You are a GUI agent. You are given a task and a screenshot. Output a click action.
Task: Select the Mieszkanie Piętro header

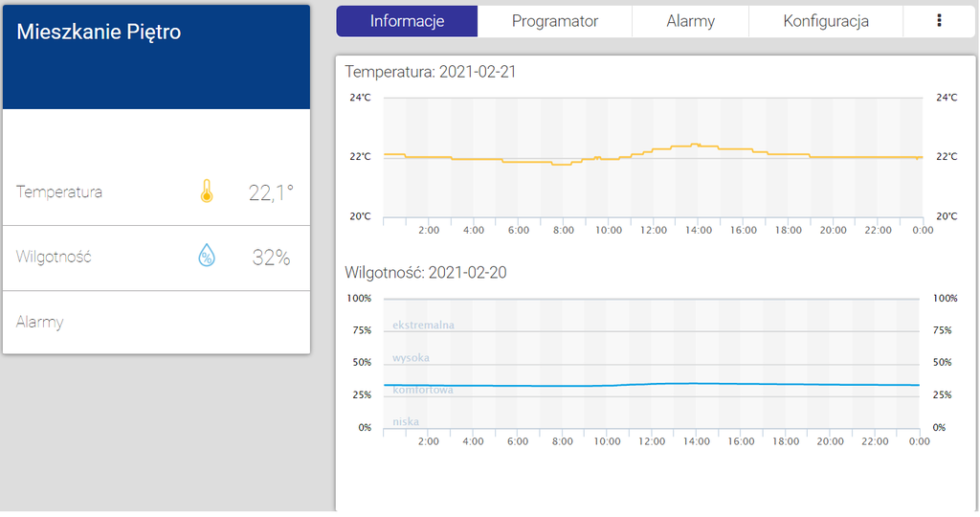coord(100,33)
